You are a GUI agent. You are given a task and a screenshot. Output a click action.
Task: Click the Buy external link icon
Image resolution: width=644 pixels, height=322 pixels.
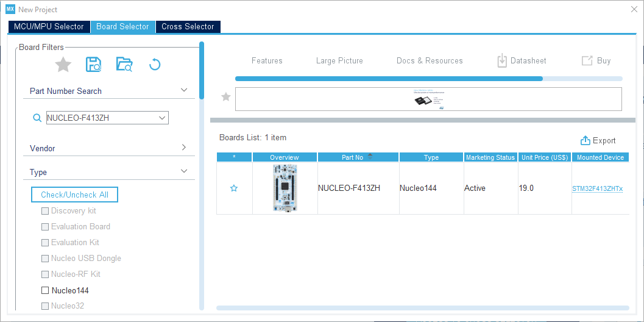click(587, 61)
